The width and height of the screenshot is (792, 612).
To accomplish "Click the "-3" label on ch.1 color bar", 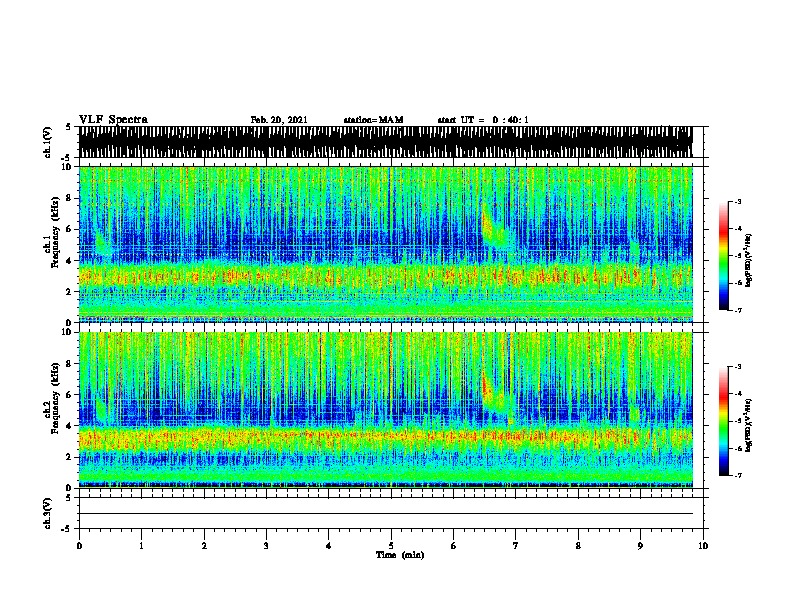I will [x=737, y=201].
